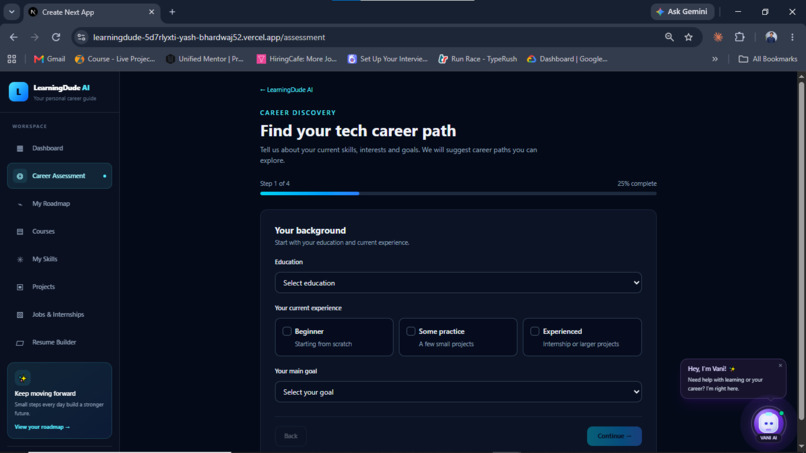Open My Skills in the sidebar
806x453 pixels.
pos(59,259)
